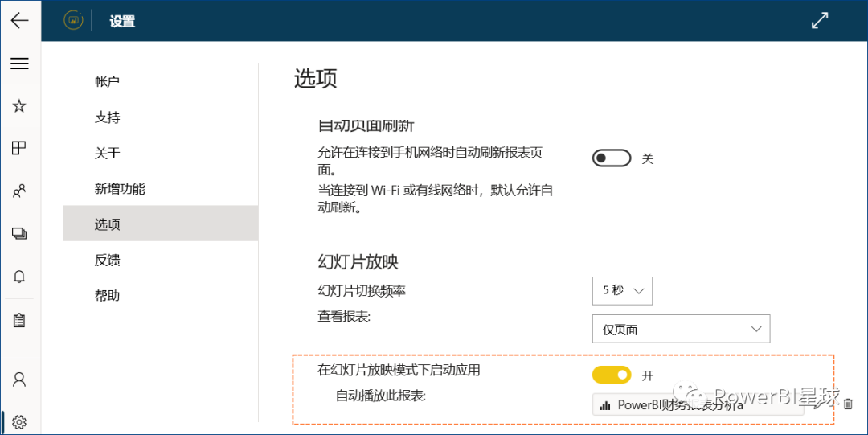Open the 反馈 settings section
Viewport: 868px width, 435px height.
161,260
